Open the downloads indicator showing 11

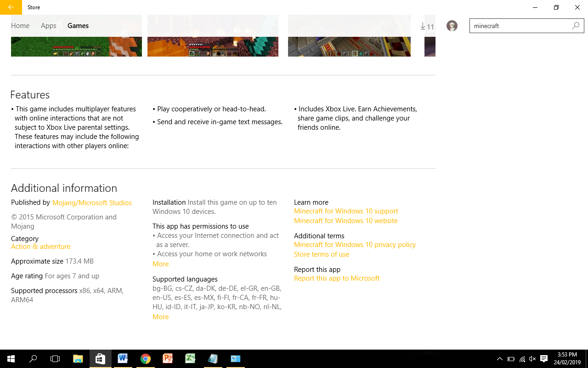pos(427,27)
